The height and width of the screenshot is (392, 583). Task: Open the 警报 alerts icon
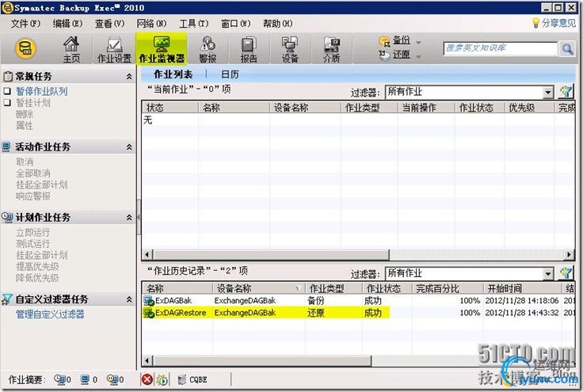(208, 49)
